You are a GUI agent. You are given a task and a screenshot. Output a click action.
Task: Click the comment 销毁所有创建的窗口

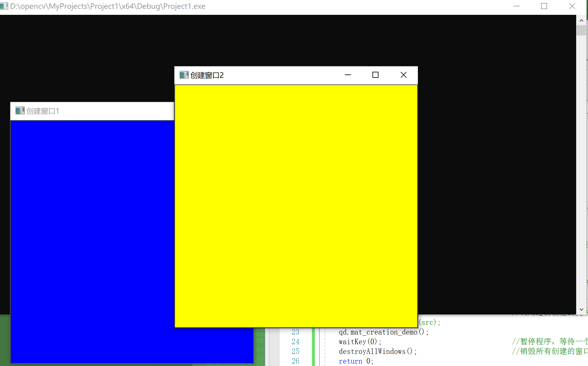point(550,351)
